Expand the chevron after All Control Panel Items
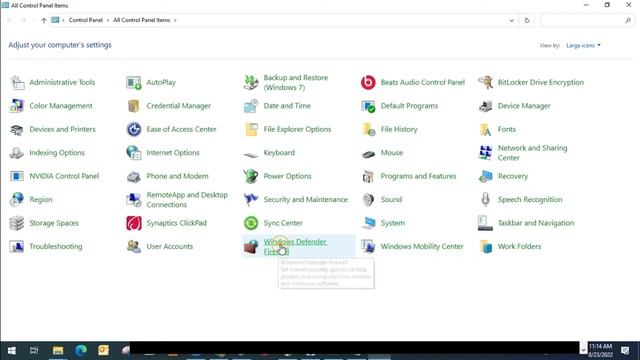640x360 pixels. coord(175,20)
